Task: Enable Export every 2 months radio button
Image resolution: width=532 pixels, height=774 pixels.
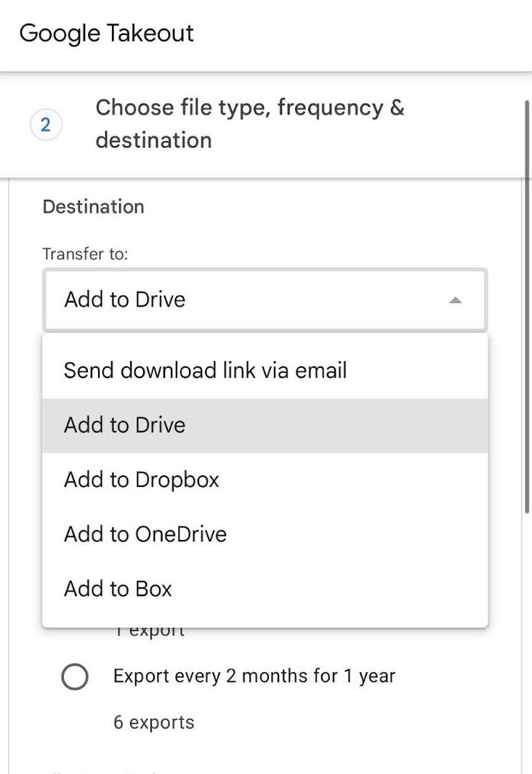Action: coord(75,677)
